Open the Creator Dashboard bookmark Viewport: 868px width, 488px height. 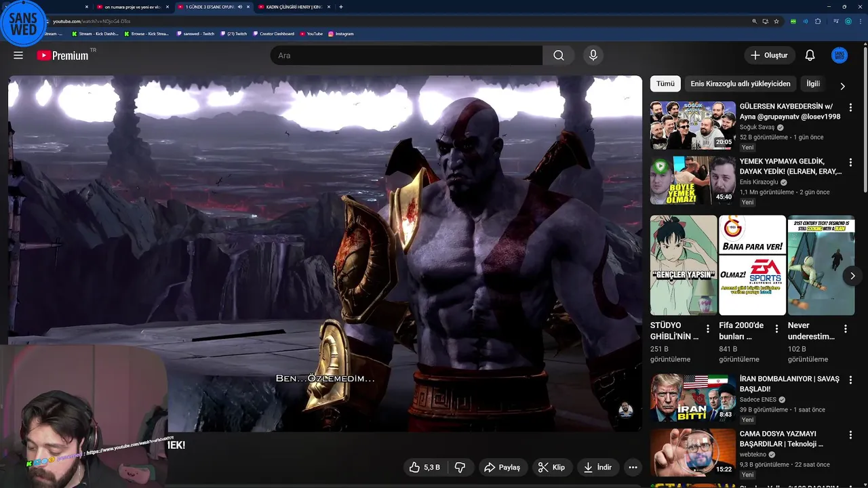[x=274, y=34]
